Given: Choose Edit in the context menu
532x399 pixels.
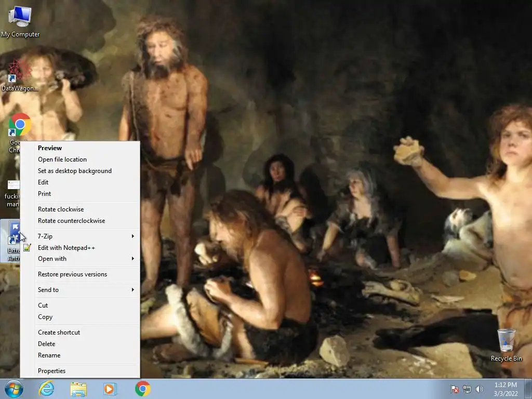Looking at the screenshot, I should 80,182.
